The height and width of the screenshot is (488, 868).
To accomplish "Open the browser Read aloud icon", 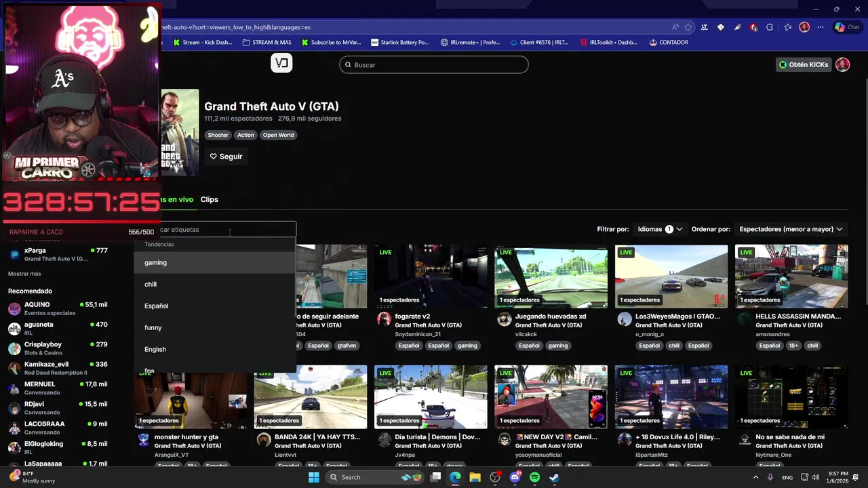I will coord(675,27).
